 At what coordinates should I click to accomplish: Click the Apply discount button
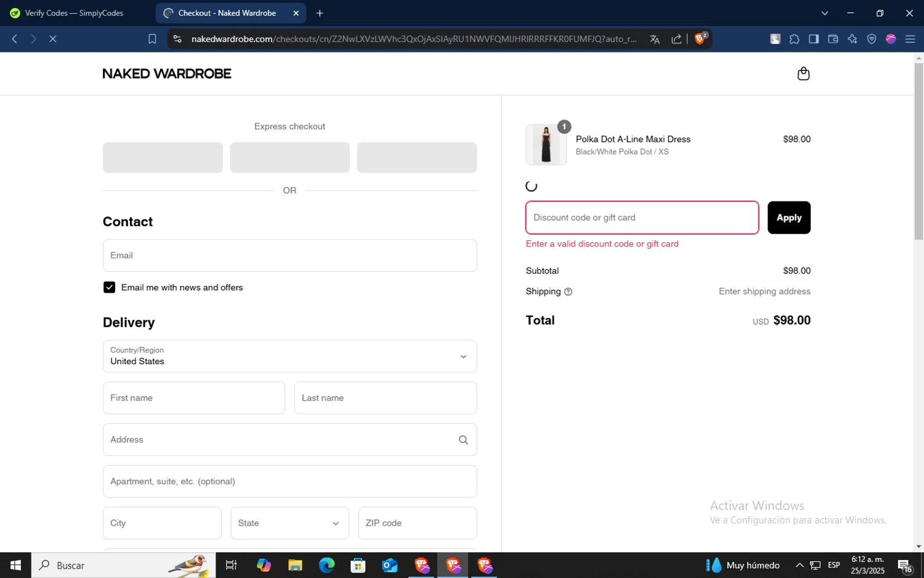point(788,218)
